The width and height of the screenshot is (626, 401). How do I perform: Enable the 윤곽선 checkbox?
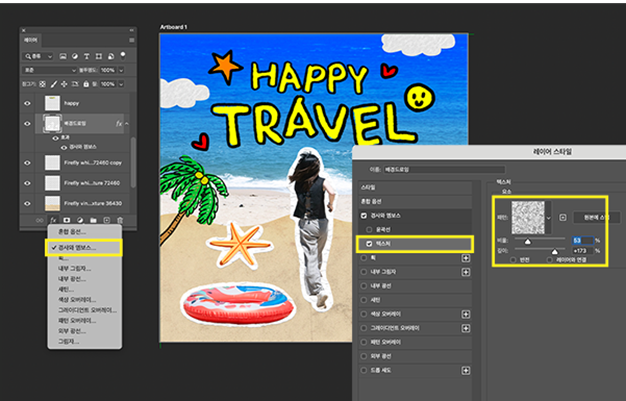coord(369,230)
